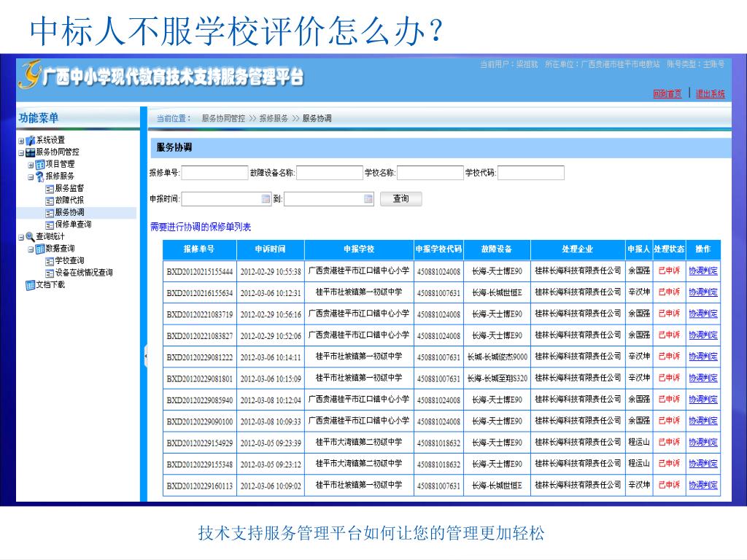Screen dimensions: 747x560
Task: Click 已申诉 status for BXD20120229155348
Action: pyautogui.click(x=669, y=463)
